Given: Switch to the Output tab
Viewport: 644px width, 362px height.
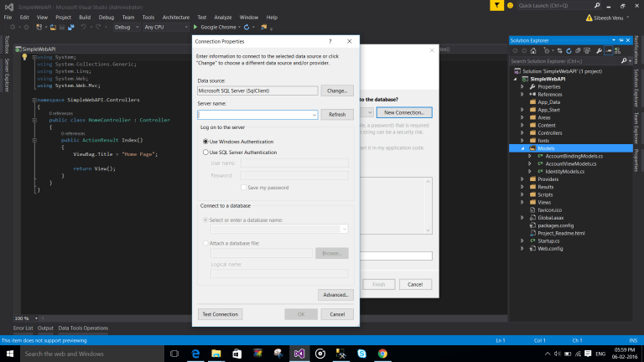Looking at the screenshot, I should tap(44, 328).
